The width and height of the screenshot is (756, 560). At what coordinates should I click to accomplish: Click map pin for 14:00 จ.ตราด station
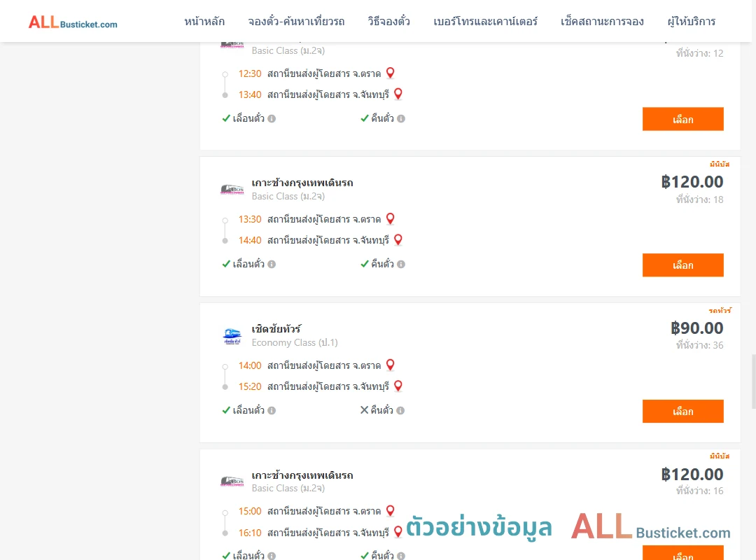[391, 365]
